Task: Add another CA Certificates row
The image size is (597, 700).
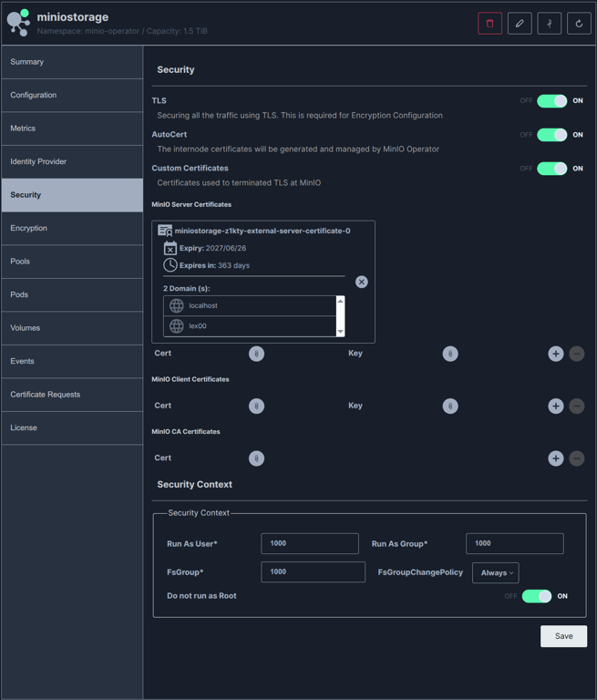Action: point(556,458)
